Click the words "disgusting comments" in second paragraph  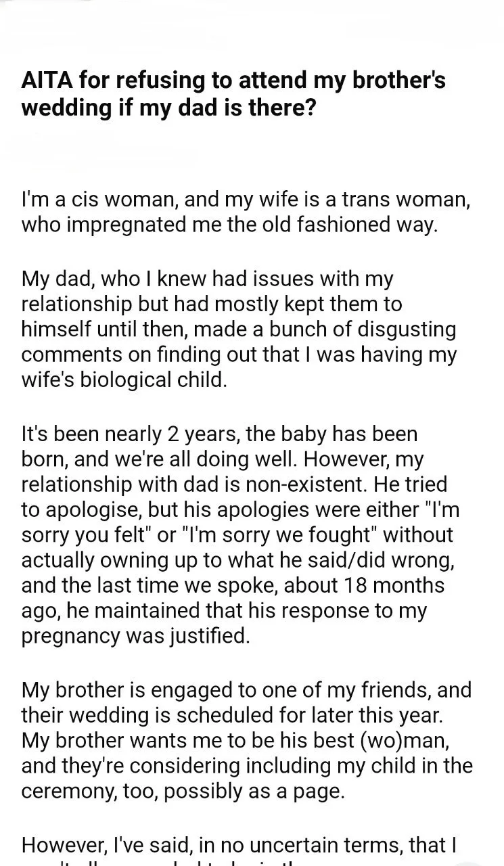239,342
